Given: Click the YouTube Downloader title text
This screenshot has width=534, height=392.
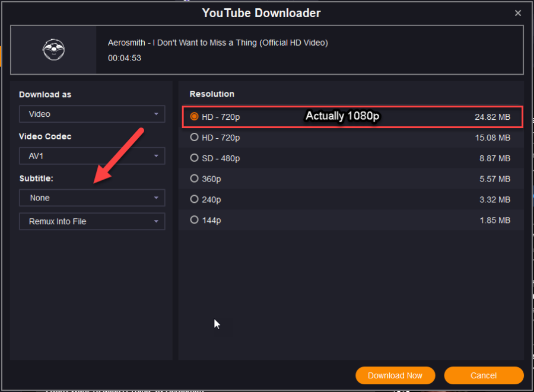Looking at the screenshot, I should coord(261,13).
